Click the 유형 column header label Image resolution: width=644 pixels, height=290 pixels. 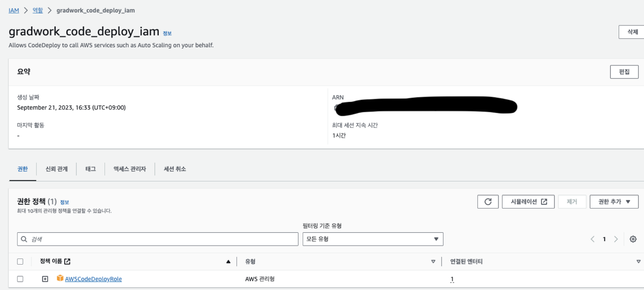(x=250, y=261)
